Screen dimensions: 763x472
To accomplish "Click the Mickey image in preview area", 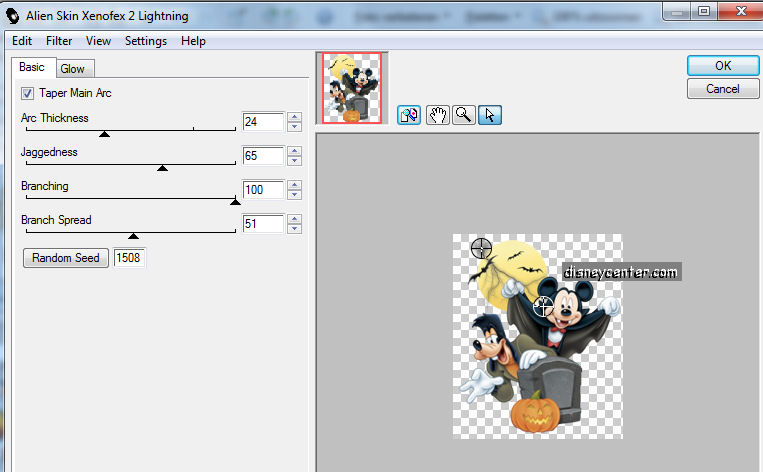I will pos(537,336).
